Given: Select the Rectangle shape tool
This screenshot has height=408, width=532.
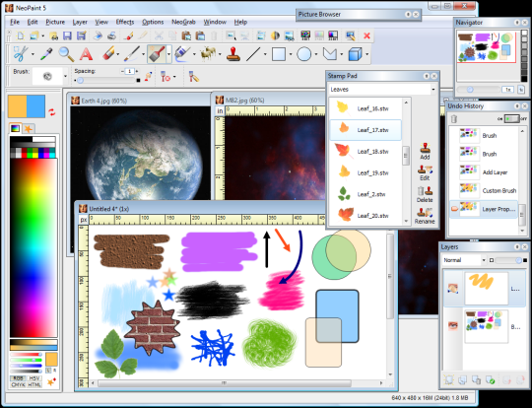Looking at the screenshot, I should coord(279,54).
